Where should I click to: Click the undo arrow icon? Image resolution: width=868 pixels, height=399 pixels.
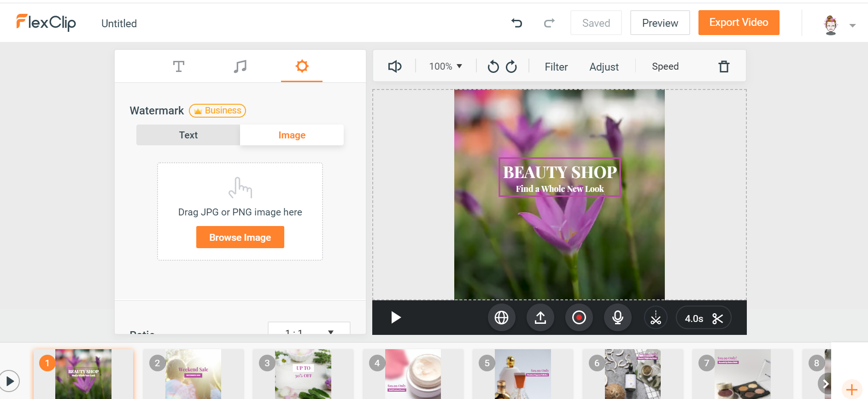tap(517, 23)
